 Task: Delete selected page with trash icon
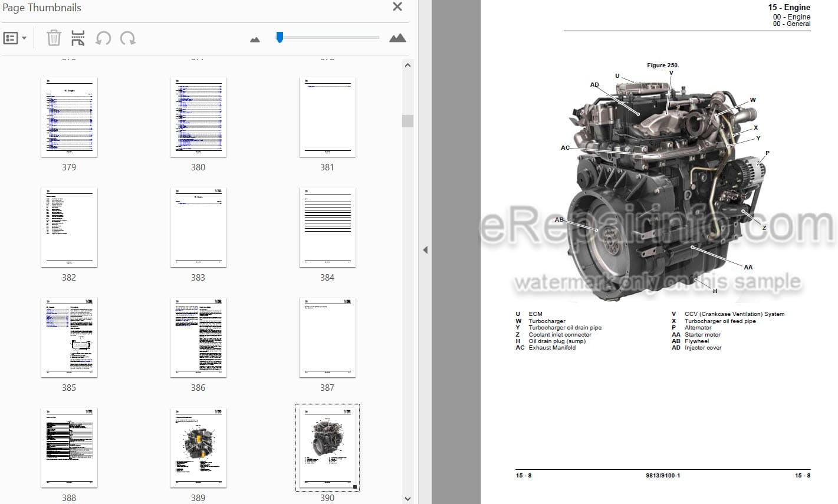(54, 38)
